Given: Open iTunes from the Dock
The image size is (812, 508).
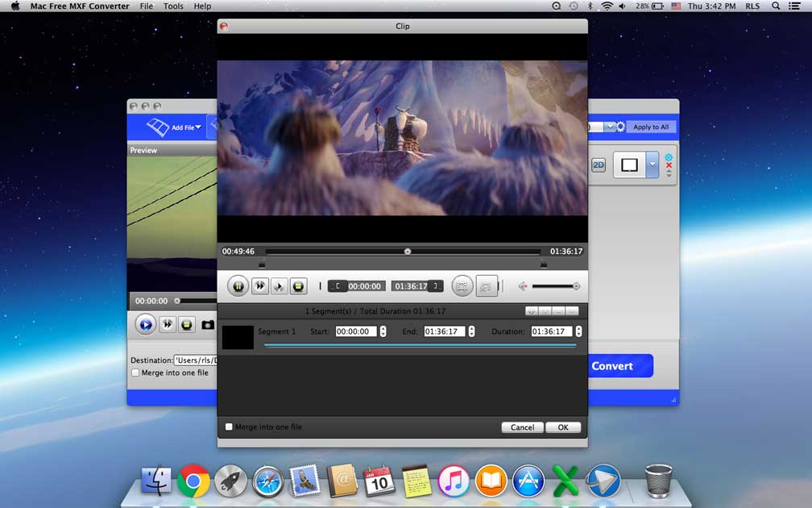Looking at the screenshot, I should 454,481.
